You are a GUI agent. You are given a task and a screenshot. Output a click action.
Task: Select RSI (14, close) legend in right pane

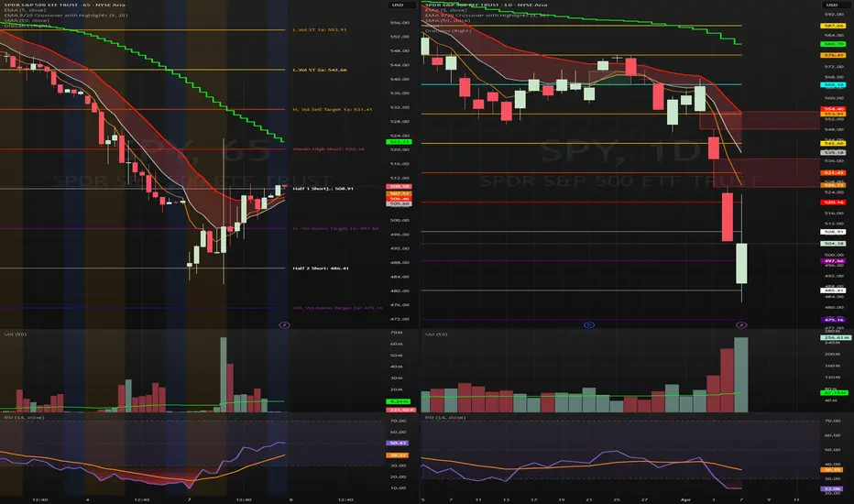click(445, 417)
